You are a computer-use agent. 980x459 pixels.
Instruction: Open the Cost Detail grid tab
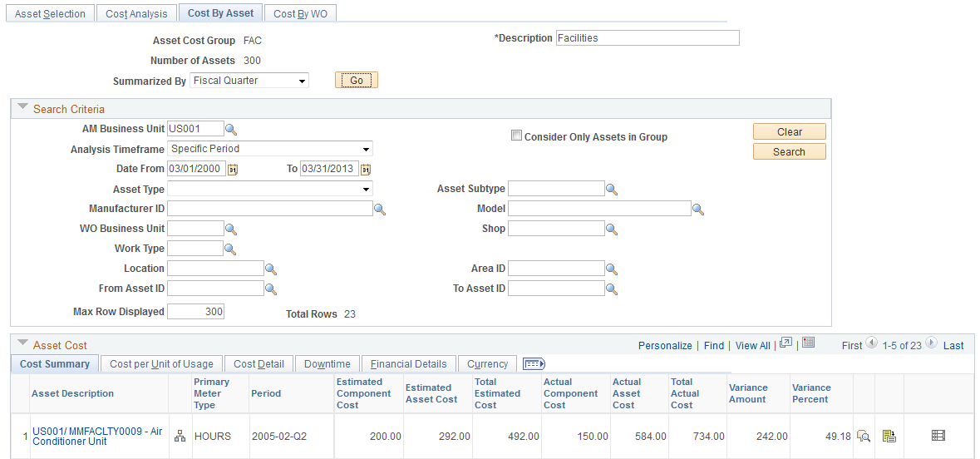[x=259, y=364]
